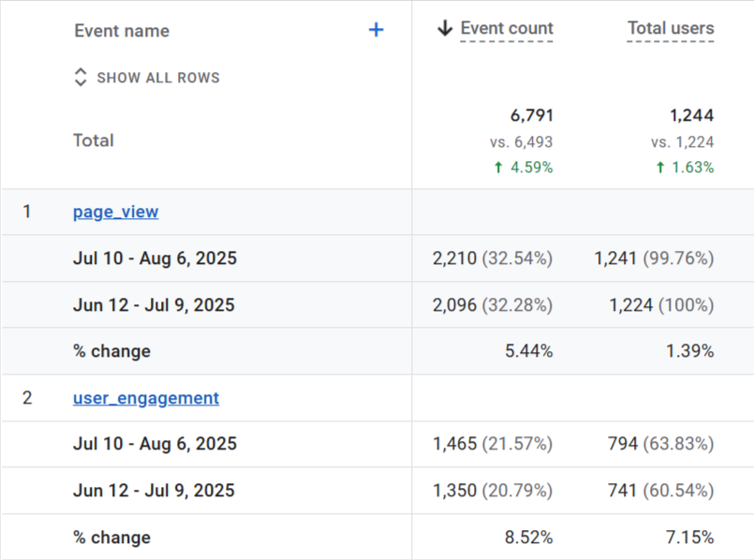
Task: Click the green up arrow beside 1.63%
Action: point(660,168)
